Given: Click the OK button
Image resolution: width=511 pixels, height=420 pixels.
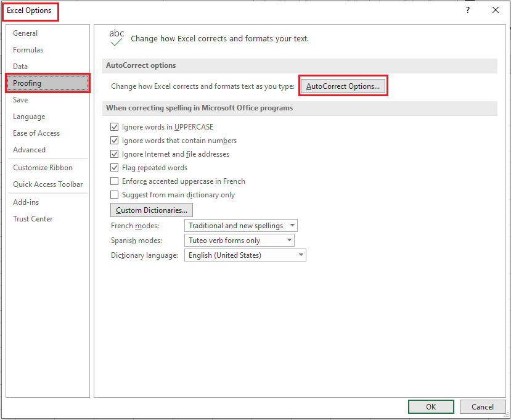Looking at the screenshot, I should 431,406.
